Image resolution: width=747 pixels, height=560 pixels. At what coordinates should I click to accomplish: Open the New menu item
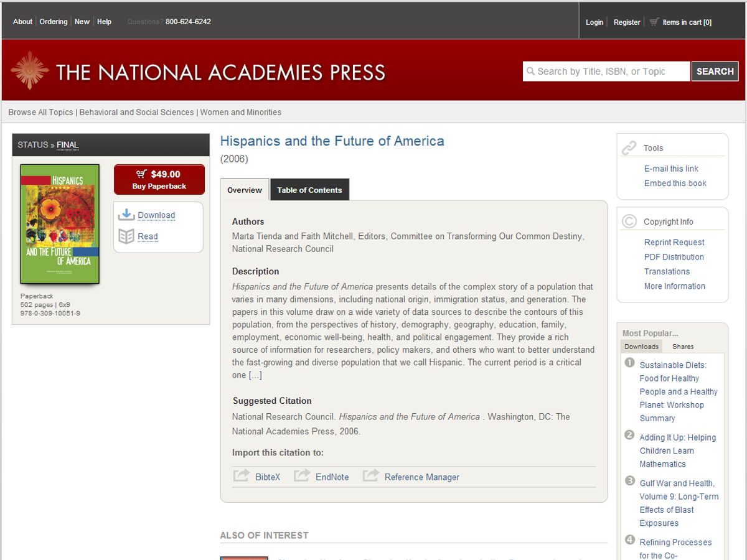(82, 22)
